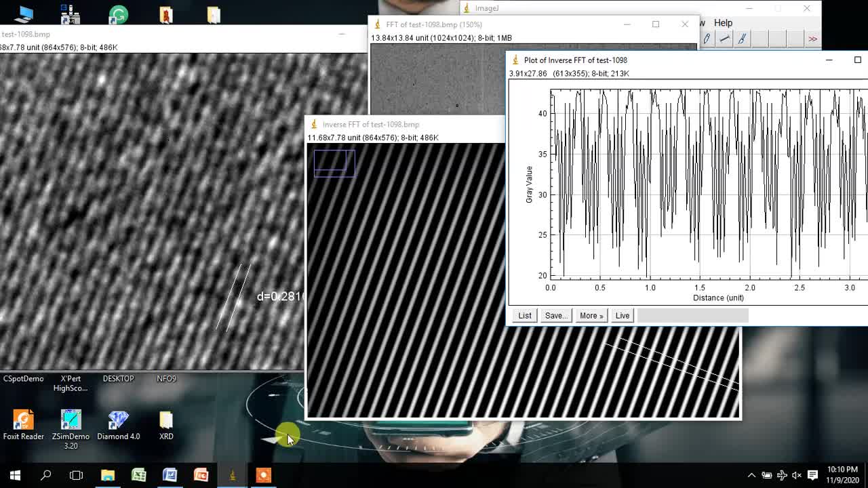
Task: Select the desktop shortcut with network computers icon
Action: (71, 14)
